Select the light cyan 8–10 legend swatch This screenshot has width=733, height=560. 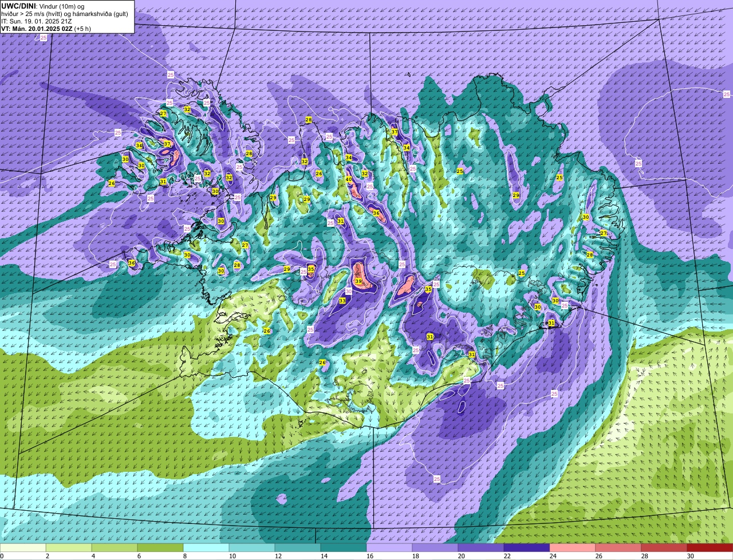206,547
